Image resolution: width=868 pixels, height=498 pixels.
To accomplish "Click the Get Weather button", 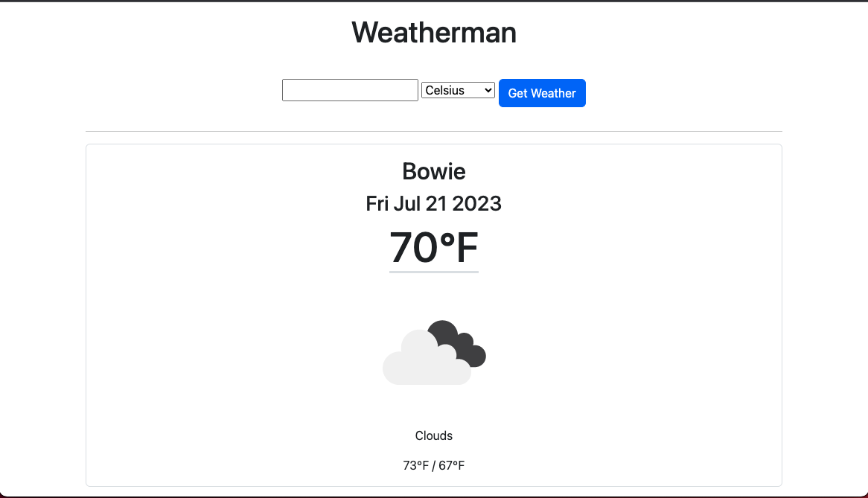I will (x=542, y=93).
